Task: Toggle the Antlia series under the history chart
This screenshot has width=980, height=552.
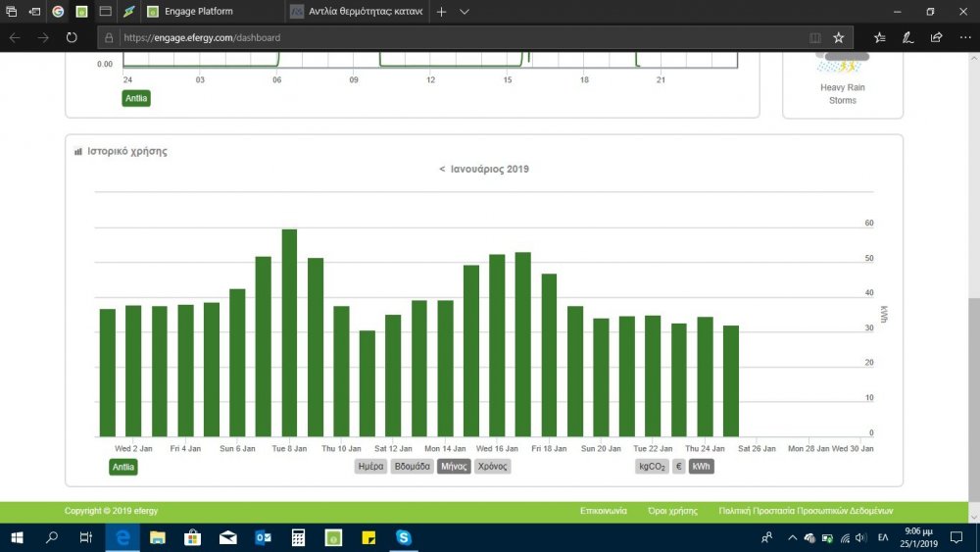Action: pos(123,467)
